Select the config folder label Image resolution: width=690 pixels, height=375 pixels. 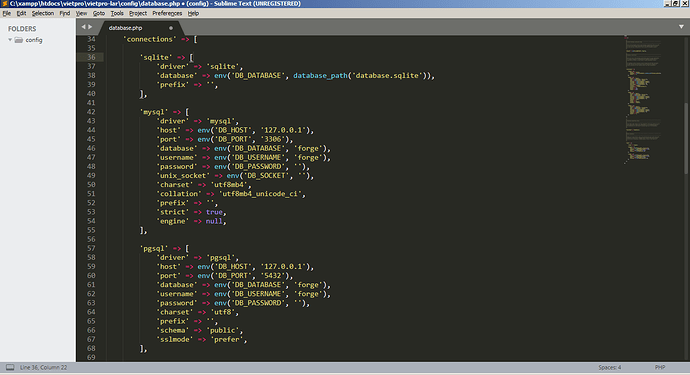tap(34, 40)
